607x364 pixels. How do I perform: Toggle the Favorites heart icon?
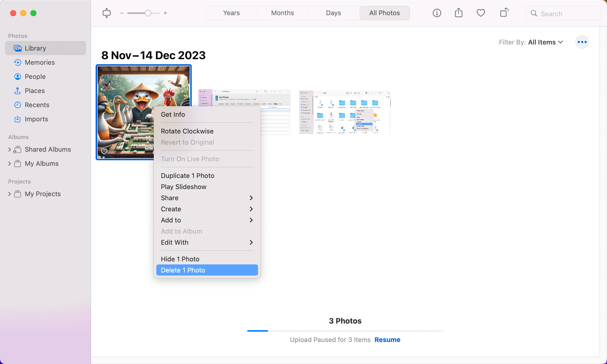[481, 13]
